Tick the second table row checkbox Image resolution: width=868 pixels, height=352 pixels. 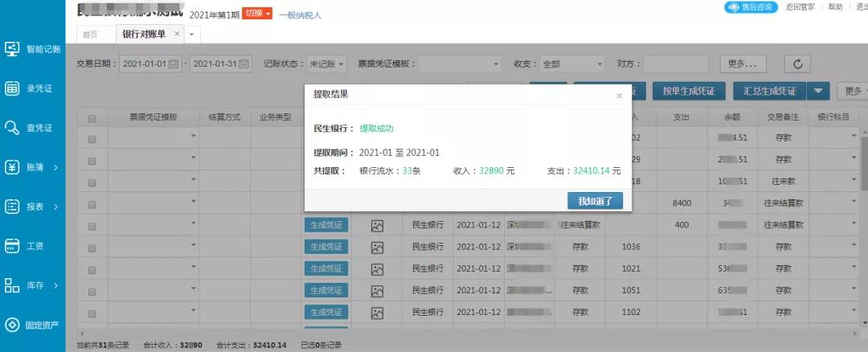click(x=92, y=161)
